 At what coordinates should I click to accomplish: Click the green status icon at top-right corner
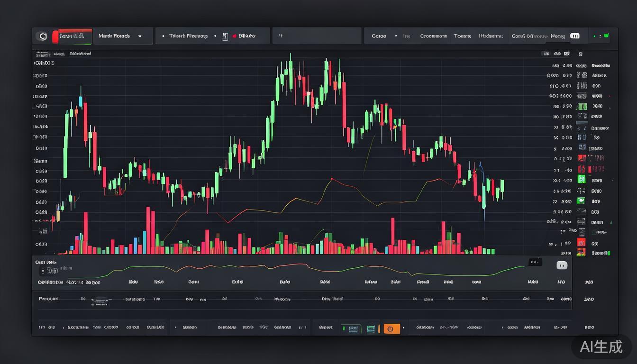click(606, 36)
